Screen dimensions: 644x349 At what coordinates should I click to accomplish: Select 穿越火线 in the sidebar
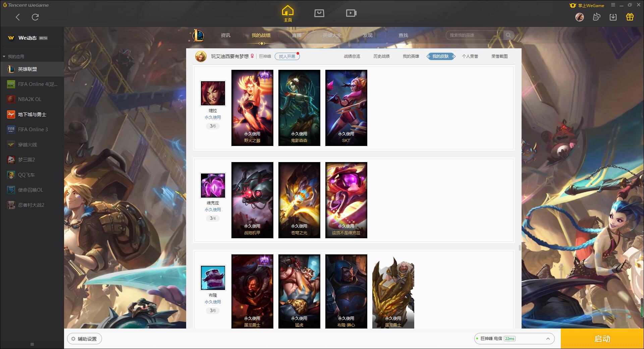32,145
